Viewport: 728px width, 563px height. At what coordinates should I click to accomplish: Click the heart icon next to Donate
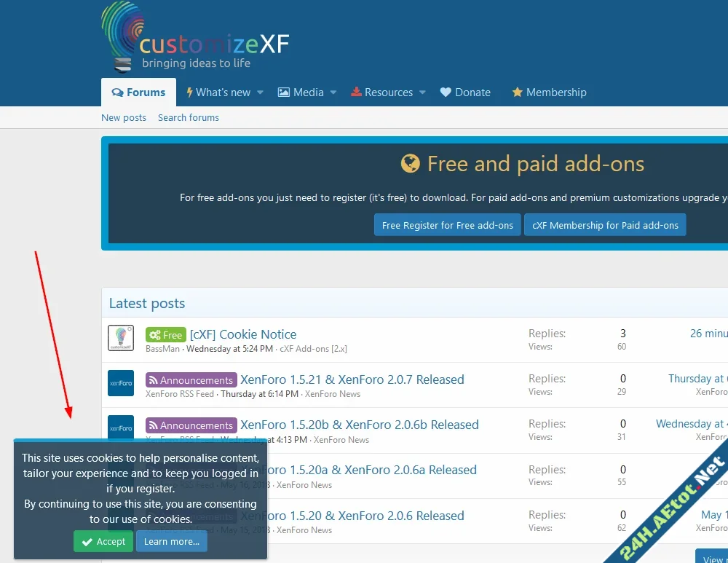click(445, 92)
